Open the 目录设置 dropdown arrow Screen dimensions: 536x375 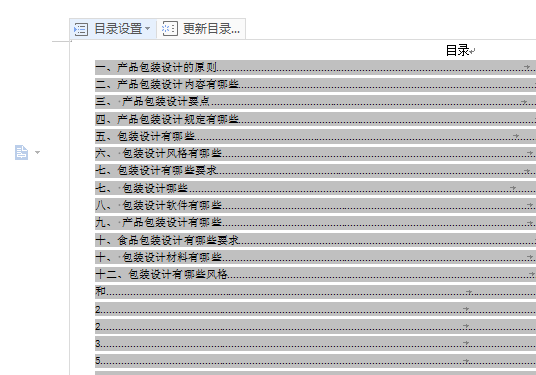pos(147,28)
